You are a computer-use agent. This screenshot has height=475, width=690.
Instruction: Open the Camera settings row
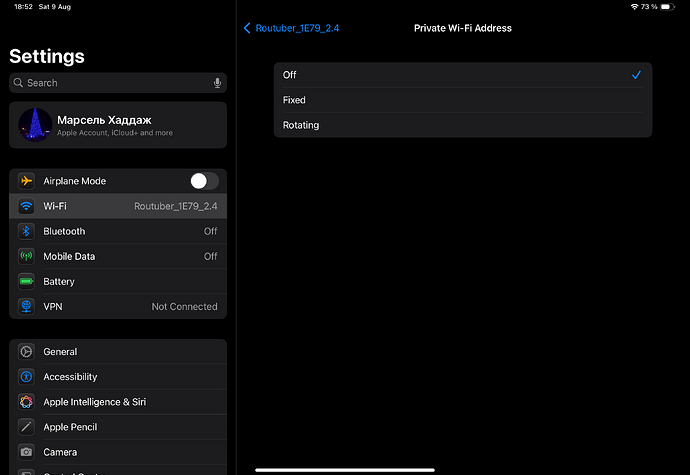118,452
